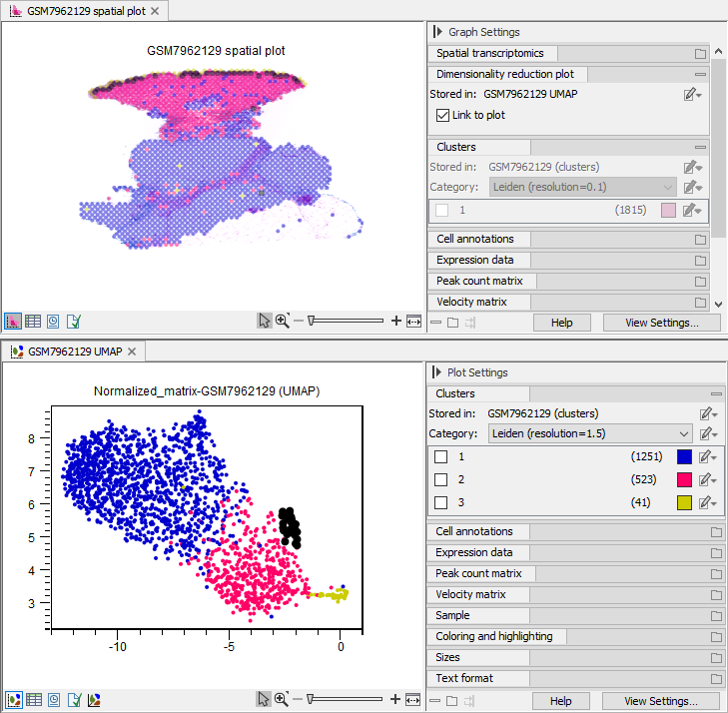Screen dimensions: 728x713
Task: Click Help in Plot Settings
Action: tap(561, 701)
